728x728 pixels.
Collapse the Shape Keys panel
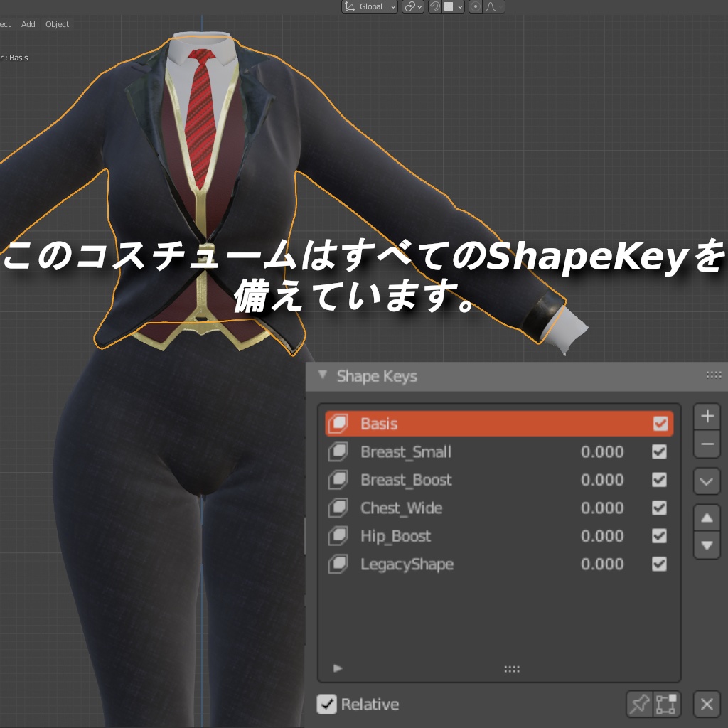pos(323,375)
